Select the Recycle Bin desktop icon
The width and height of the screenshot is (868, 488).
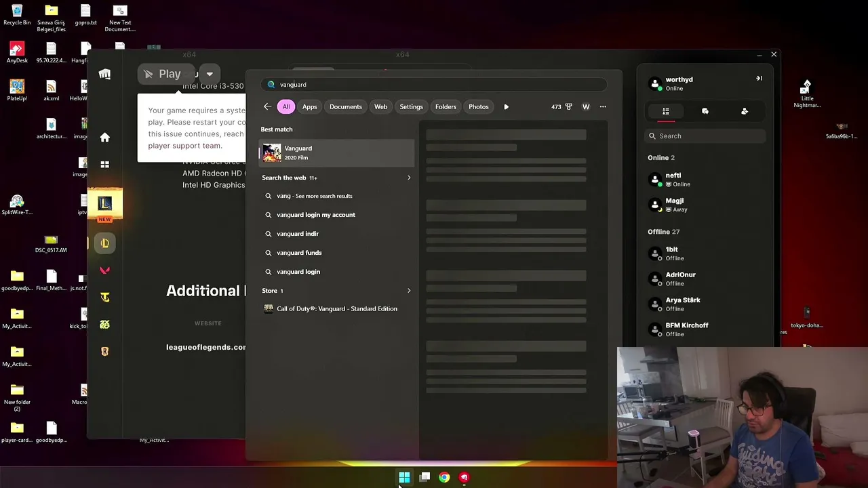click(x=17, y=15)
